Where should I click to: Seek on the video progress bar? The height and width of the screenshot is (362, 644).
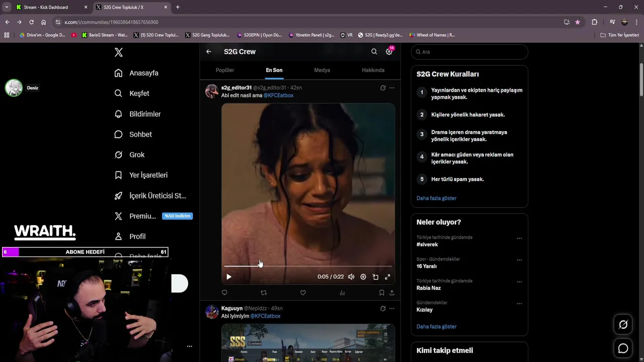308,266
